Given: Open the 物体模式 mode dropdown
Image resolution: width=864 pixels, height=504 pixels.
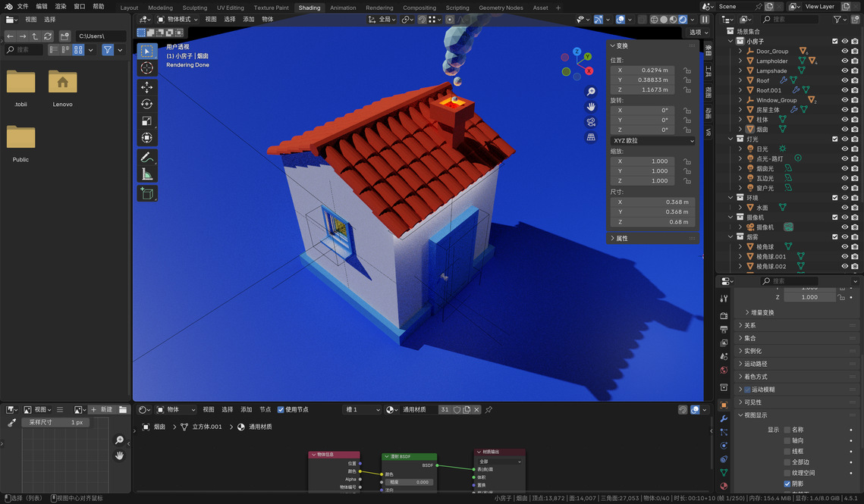Looking at the screenshot, I should click(179, 19).
